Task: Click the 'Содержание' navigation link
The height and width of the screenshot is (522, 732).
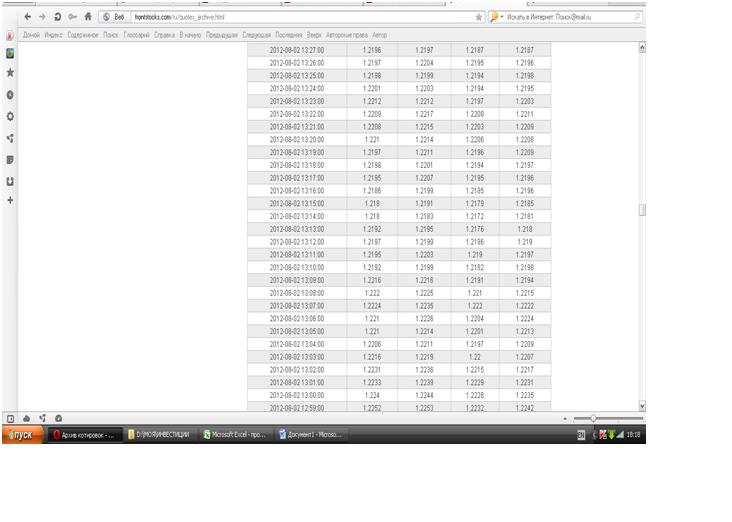Action: [83, 35]
